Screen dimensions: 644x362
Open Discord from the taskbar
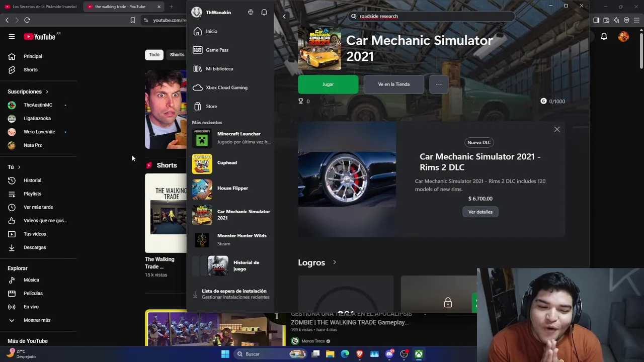point(389,354)
